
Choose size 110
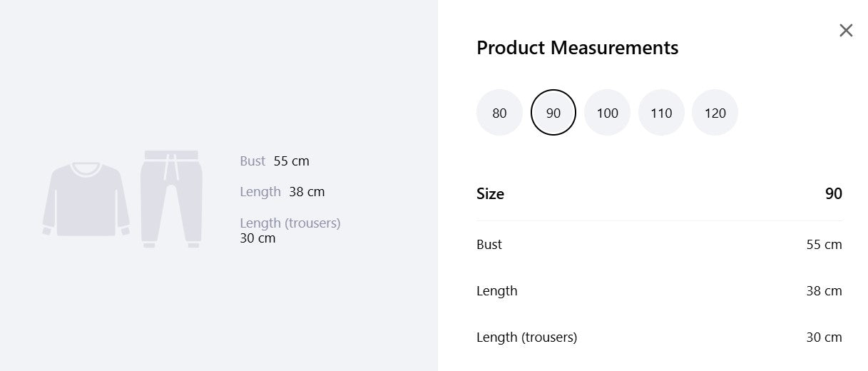(x=661, y=113)
